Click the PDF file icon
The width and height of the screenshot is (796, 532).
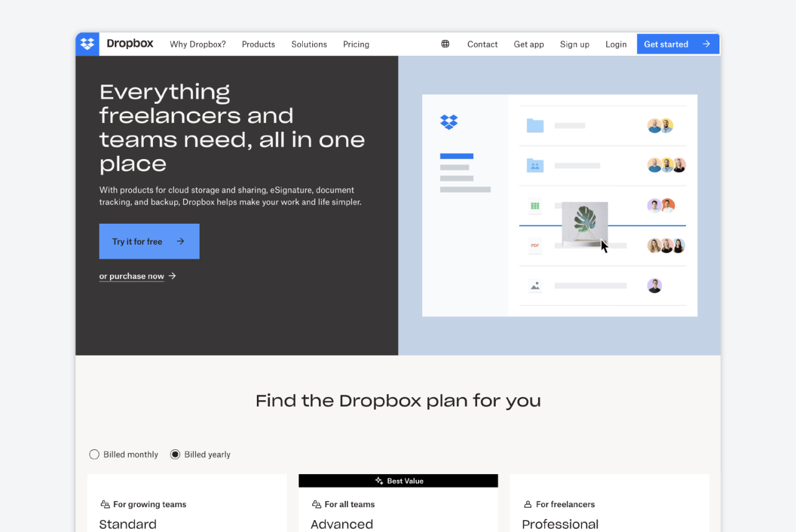535,245
